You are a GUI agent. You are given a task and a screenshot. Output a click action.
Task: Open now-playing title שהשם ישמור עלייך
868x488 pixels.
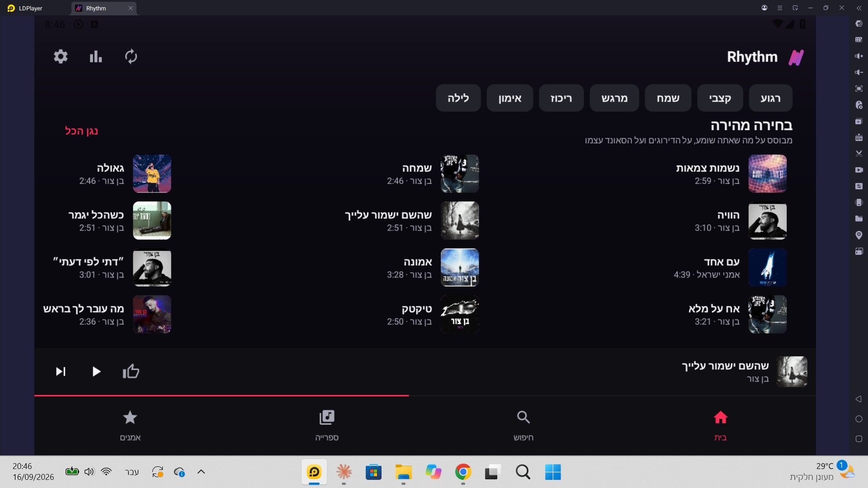pos(725,366)
